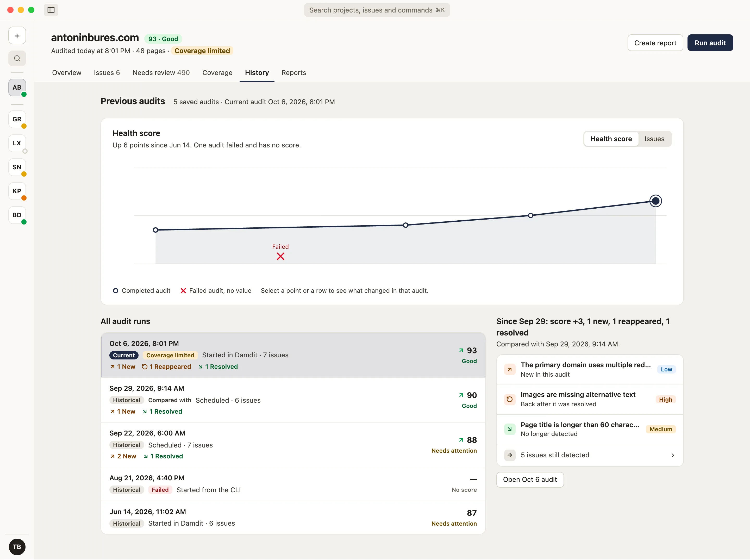The width and height of the screenshot is (750, 560).
Task: Select the Sep 29, 2026, 9:14 AM audit row
Action: point(293,400)
